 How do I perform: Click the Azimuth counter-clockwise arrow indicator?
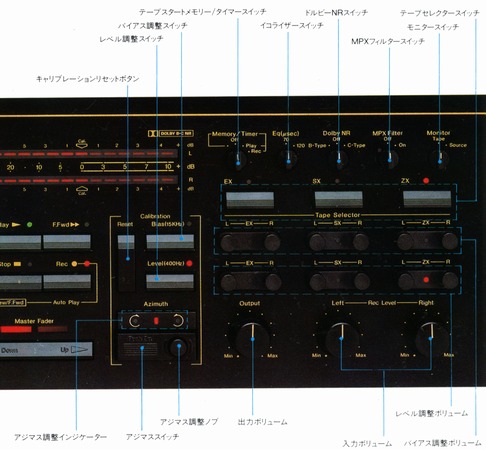point(135,321)
